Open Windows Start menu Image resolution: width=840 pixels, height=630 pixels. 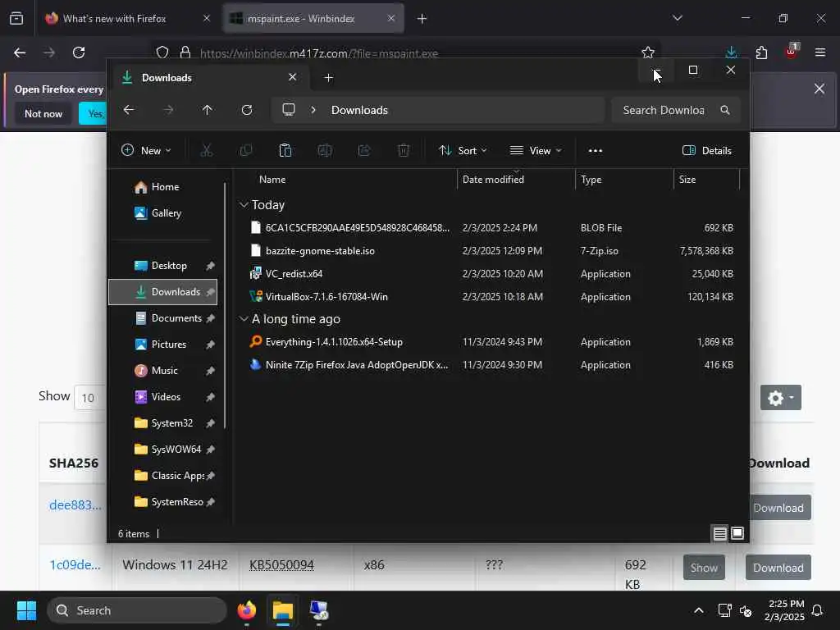26,610
